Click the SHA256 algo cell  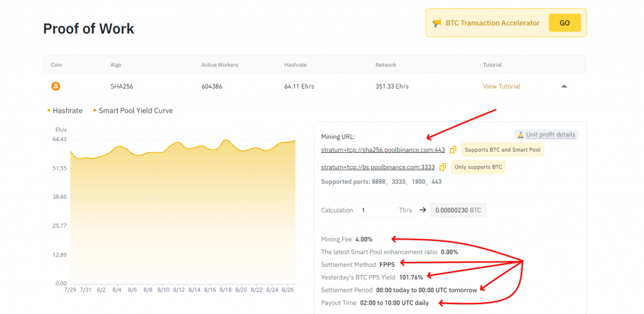121,86
